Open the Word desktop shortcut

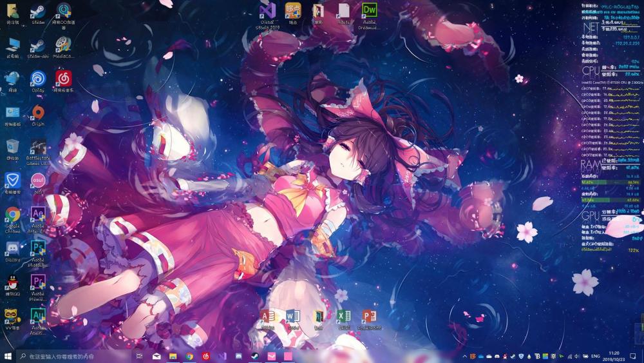click(x=293, y=319)
